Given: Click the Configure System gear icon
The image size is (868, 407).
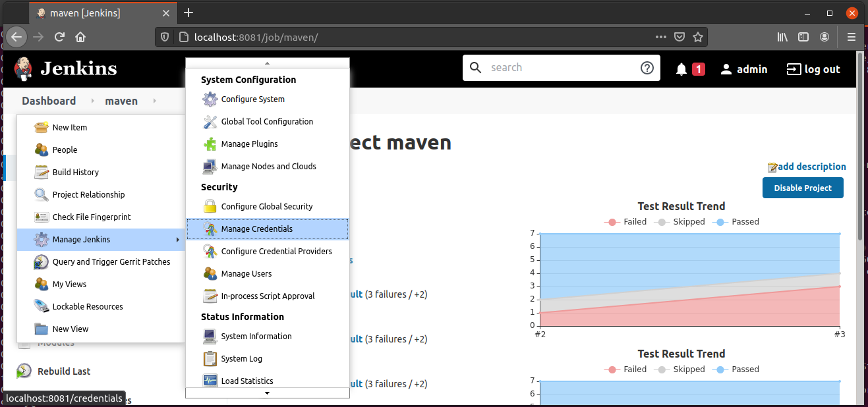Looking at the screenshot, I should pyautogui.click(x=210, y=99).
